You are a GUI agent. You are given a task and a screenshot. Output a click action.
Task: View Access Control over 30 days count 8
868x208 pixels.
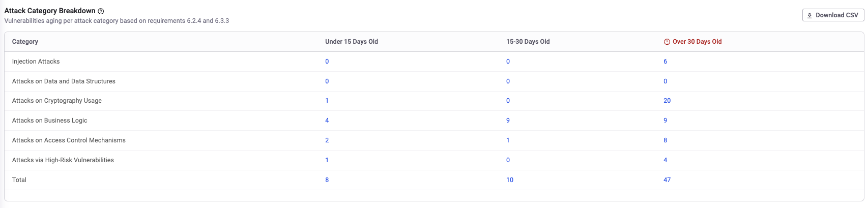[x=665, y=140]
